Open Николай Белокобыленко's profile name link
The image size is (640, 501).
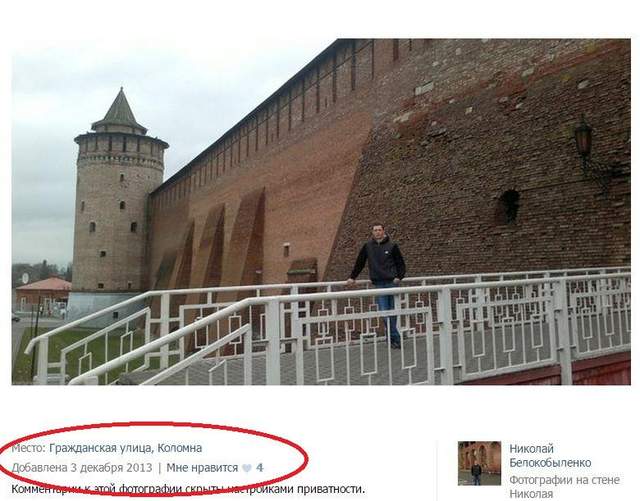[x=550, y=456]
